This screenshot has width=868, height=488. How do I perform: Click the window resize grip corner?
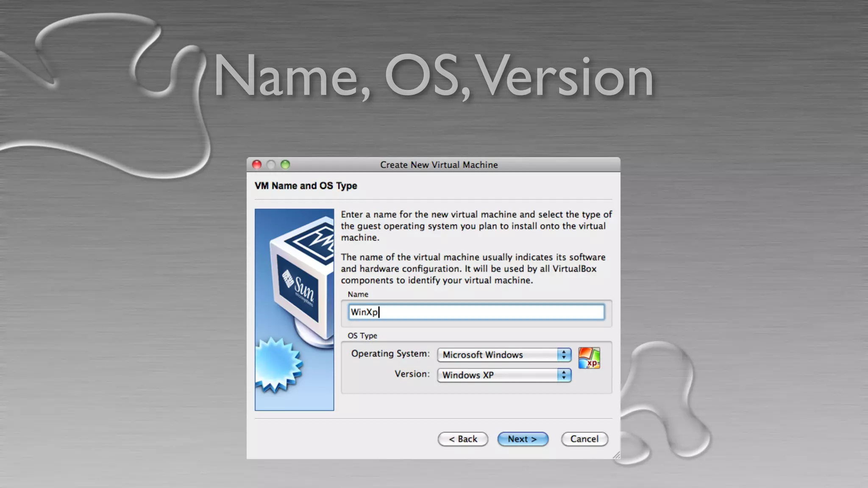(x=616, y=455)
